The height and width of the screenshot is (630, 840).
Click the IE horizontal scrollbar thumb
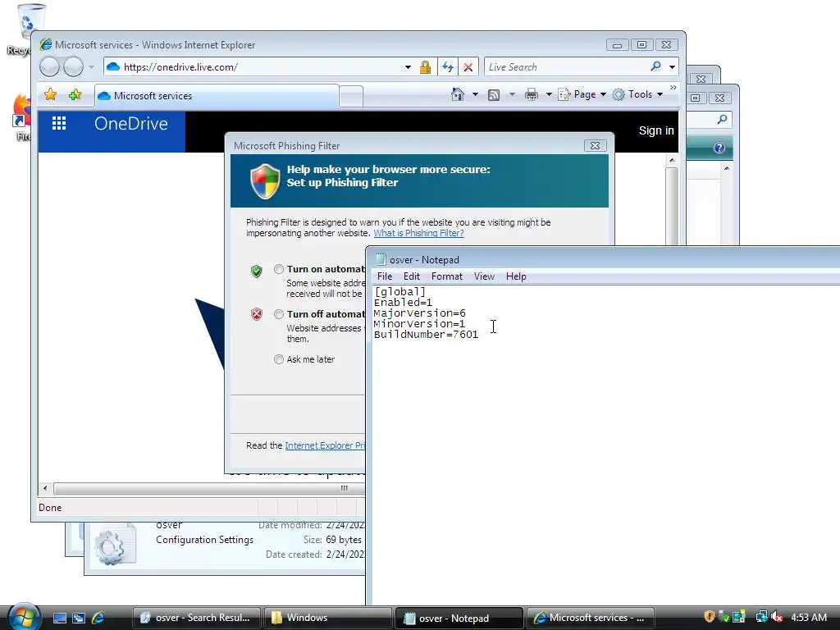click(x=209, y=488)
